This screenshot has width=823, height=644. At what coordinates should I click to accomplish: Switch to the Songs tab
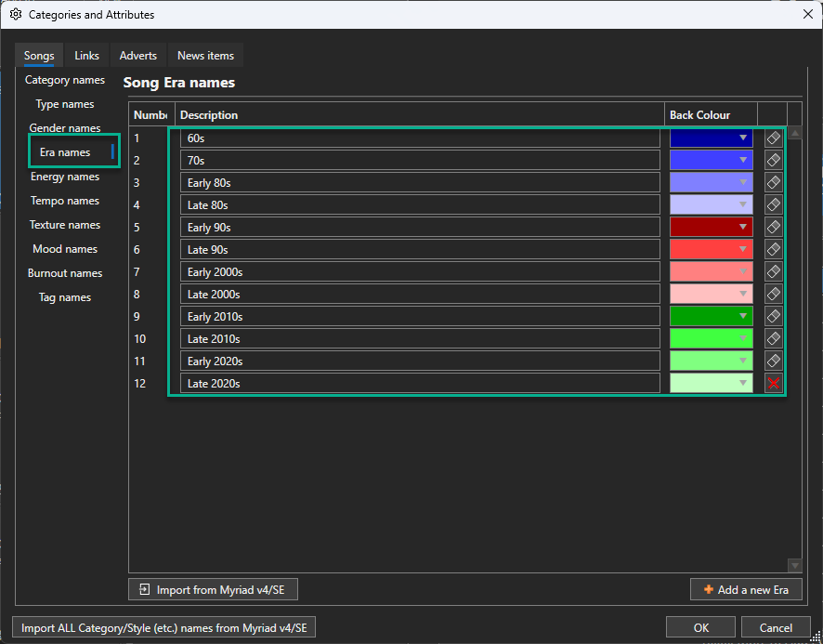(39, 55)
